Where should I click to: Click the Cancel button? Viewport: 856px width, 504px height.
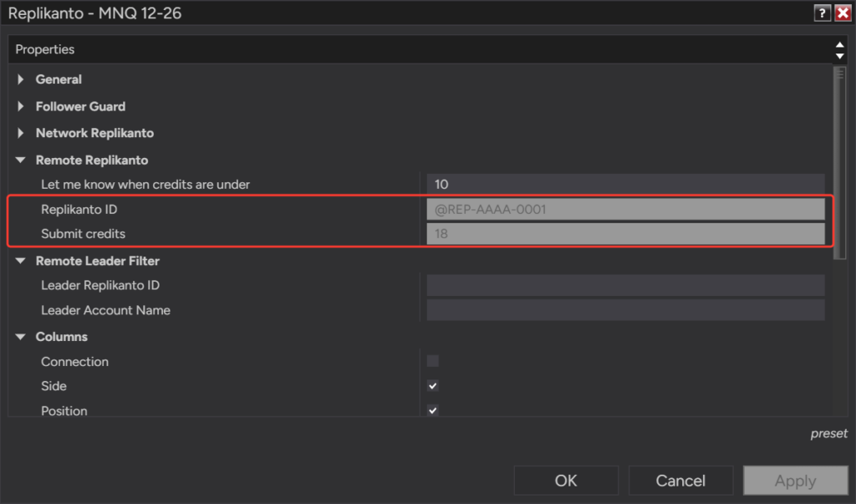680,481
